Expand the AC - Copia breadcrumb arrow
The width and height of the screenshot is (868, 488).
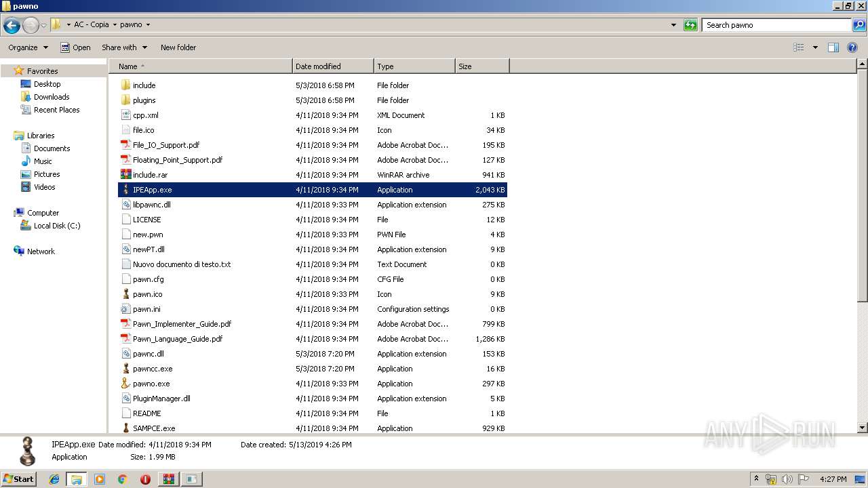coord(114,24)
